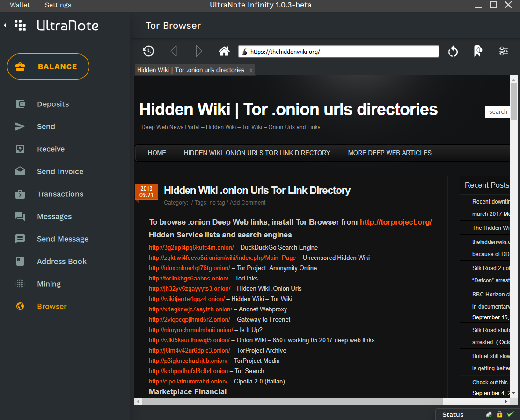
Task: Click the Transactions briefcase icon
Action: tap(20, 194)
